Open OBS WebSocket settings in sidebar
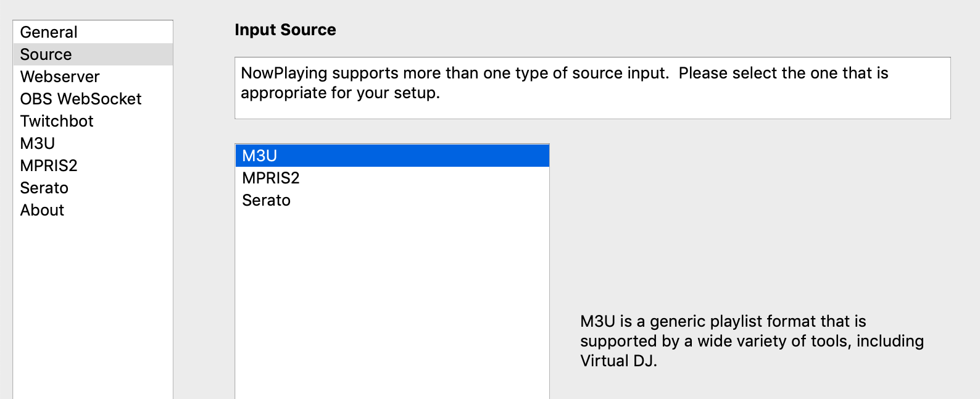Image resolution: width=980 pixels, height=399 pixels. (x=81, y=99)
